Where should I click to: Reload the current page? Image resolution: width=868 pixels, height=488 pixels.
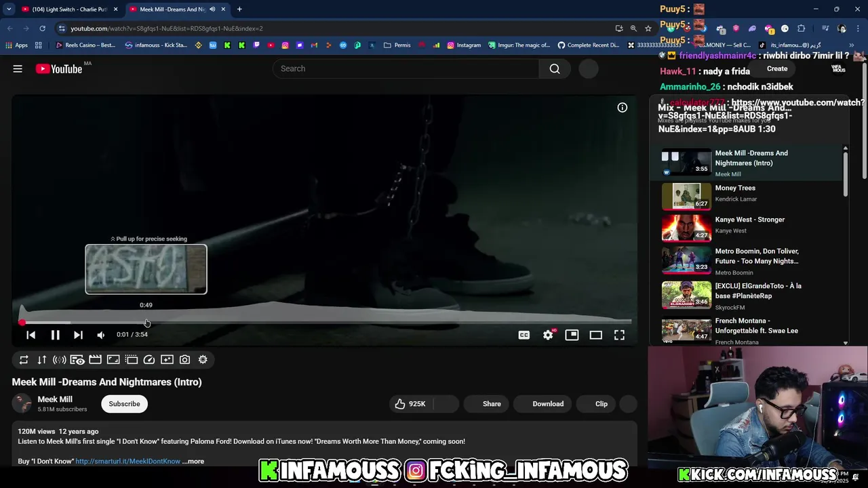click(42, 28)
